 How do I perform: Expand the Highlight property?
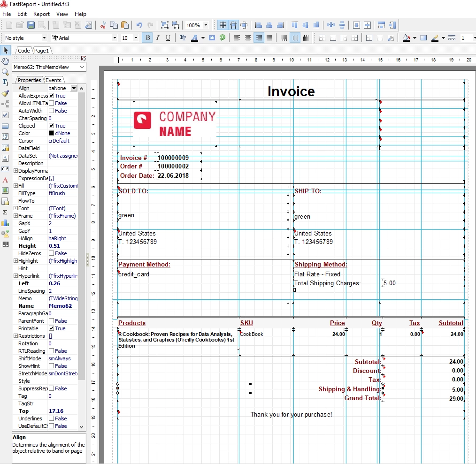pos(15,261)
